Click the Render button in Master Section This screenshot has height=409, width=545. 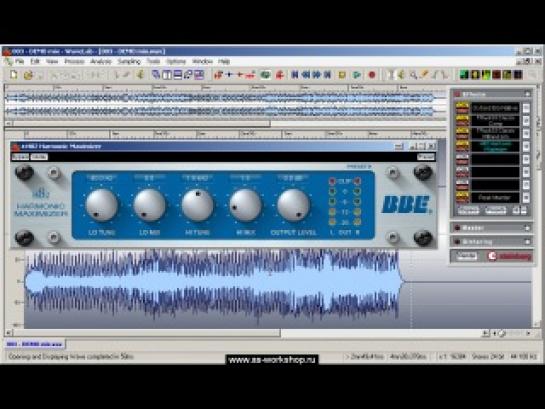pyautogui.click(x=466, y=256)
